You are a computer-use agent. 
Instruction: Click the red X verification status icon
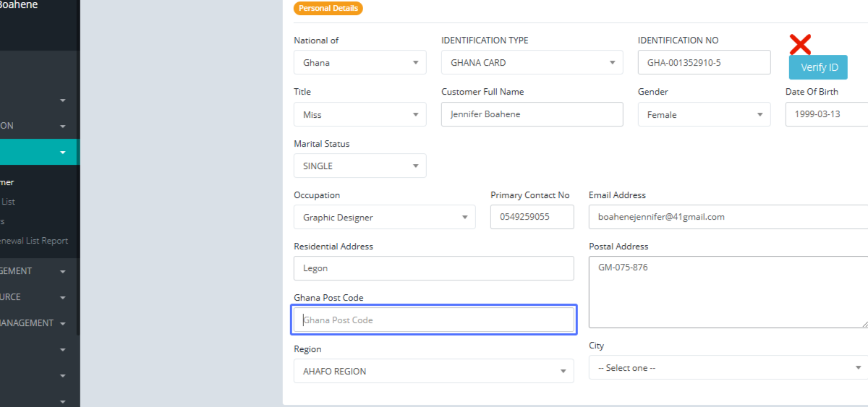click(x=800, y=45)
